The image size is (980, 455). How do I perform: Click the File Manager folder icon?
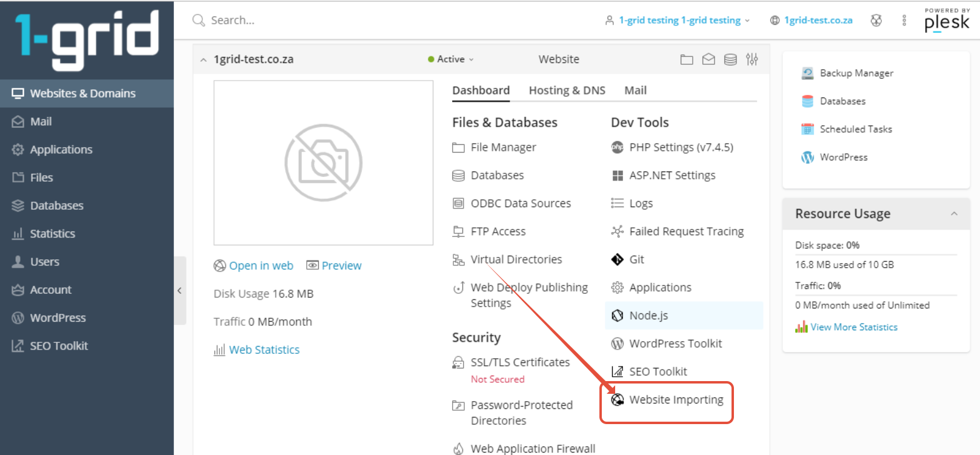(458, 148)
